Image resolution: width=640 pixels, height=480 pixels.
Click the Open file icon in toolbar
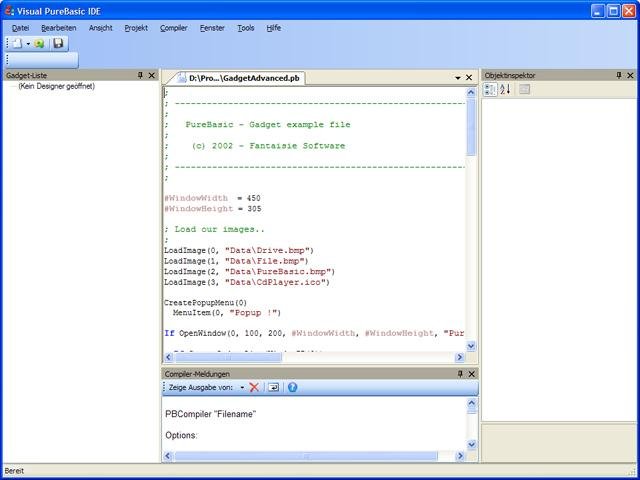click(40, 44)
